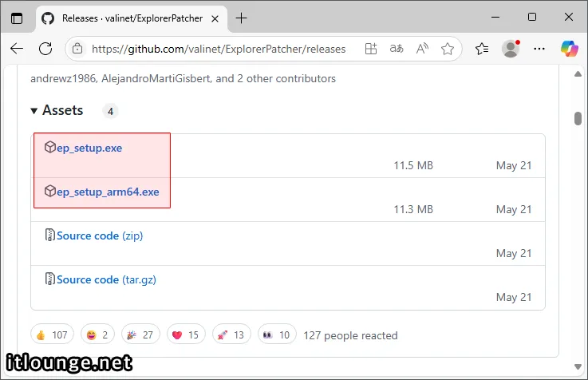
Task: Download ep_setup_arm64.exe
Action: [x=108, y=192]
